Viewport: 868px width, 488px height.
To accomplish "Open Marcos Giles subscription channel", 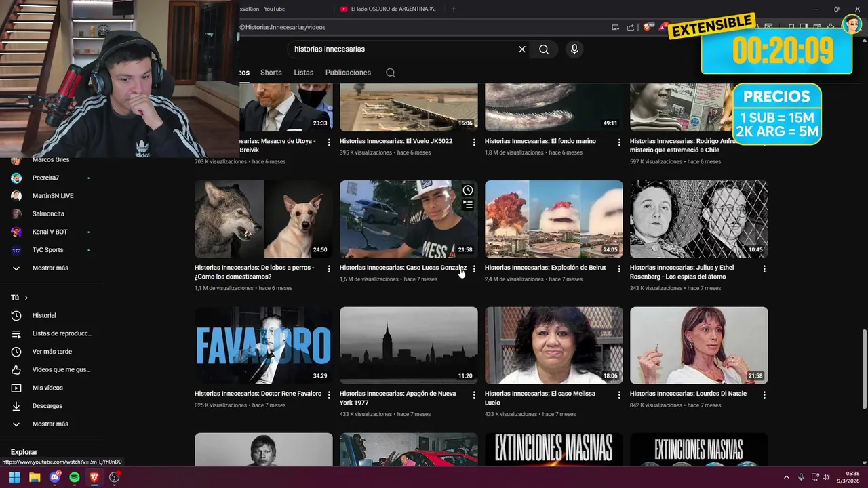I will [x=52, y=161].
